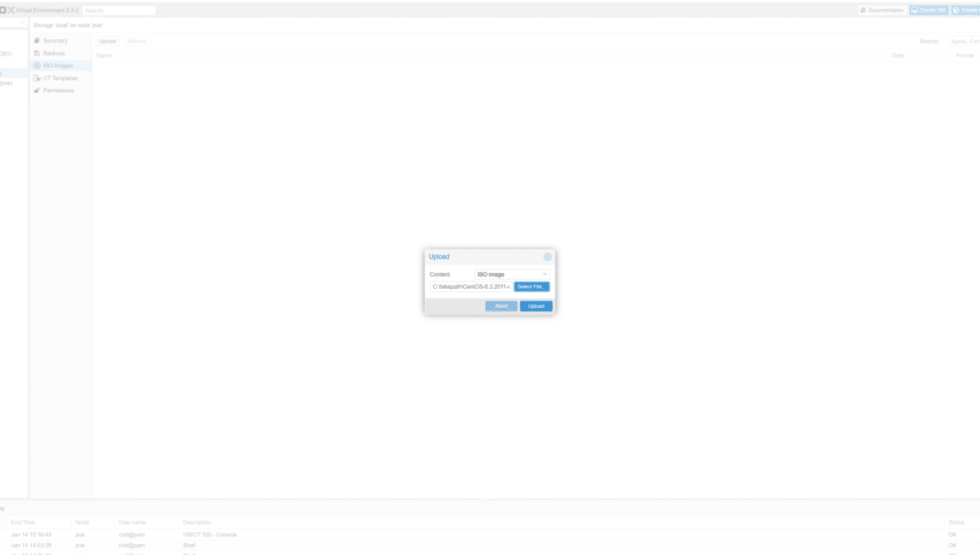Viewport: 980px width, 555px height.
Task: Click the ISO Images disc icon
Action: tap(37, 65)
